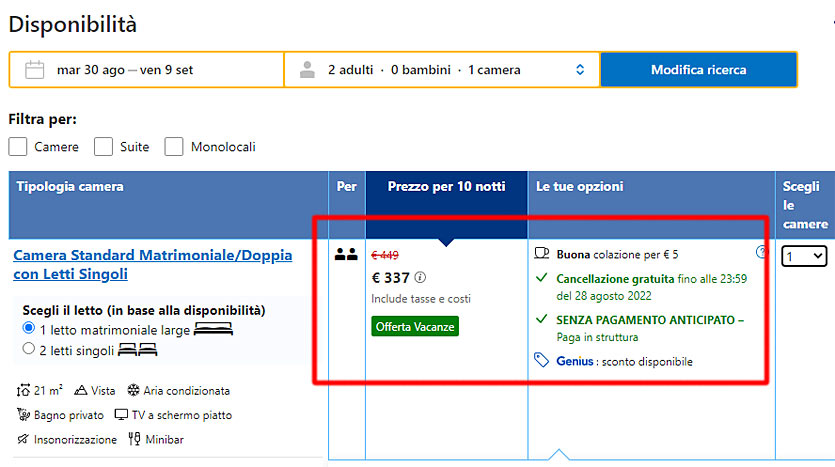Screen dimensions: 835x467
Task: Click the Minibar fork and glass icon
Action: [134, 439]
